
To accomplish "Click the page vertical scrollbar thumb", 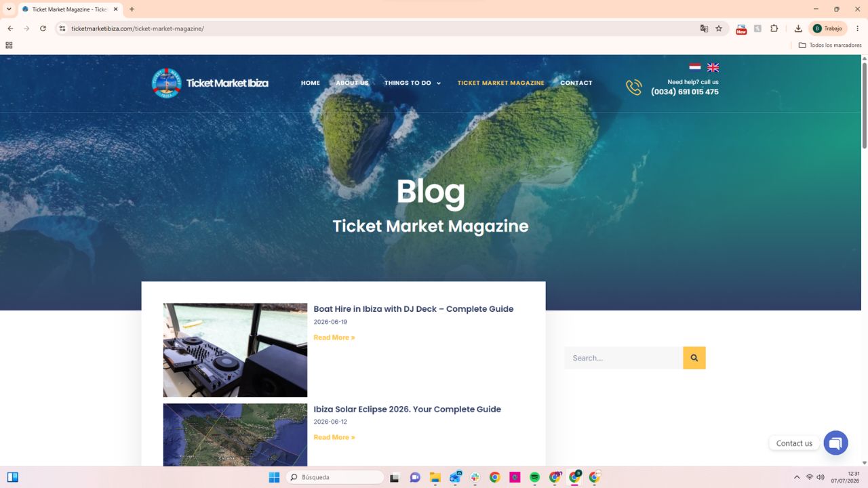I will (x=865, y=105).
